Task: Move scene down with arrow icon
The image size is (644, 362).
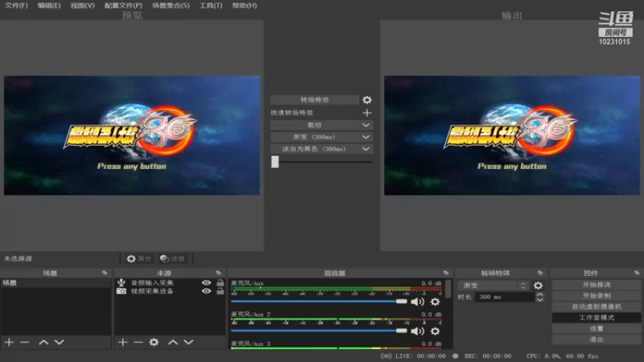Action: point(59,342)
